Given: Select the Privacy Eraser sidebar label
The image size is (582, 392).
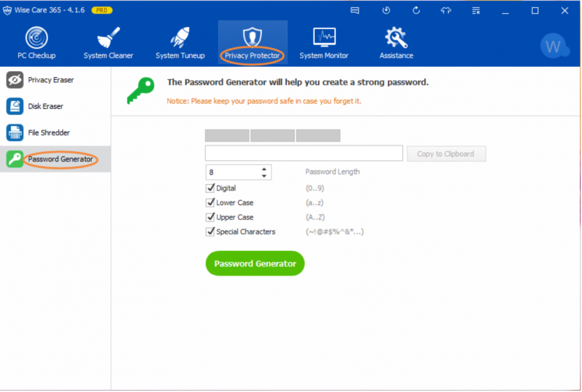Looking at the screenshot, I should [51, 80].
